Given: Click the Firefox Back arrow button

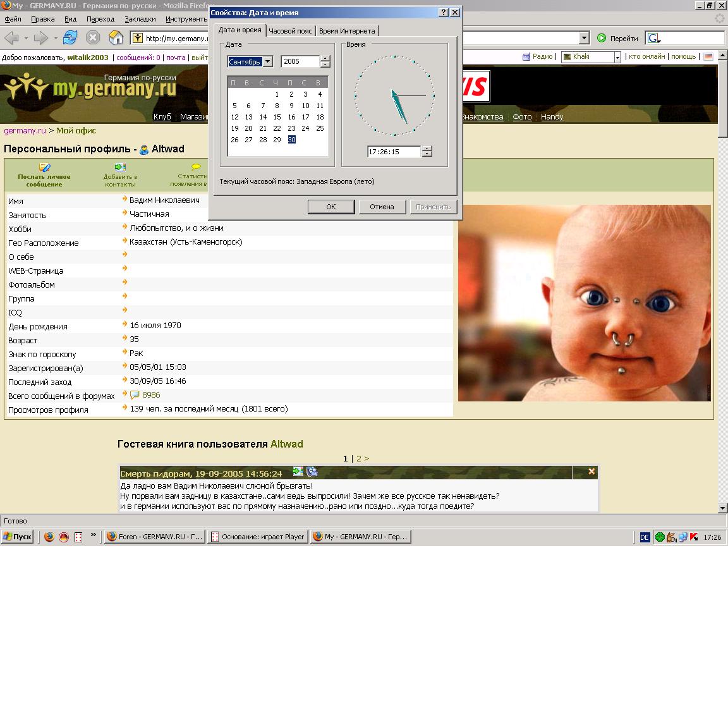Looking at the screenshot, I should tap(11, 38).
